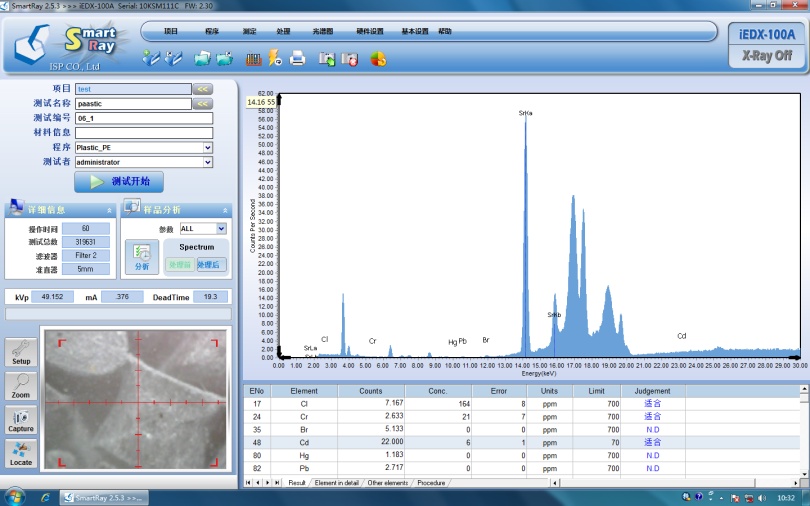Open the Windows Start button
Screen dimensions: 810x506
(x=14, y=497)
